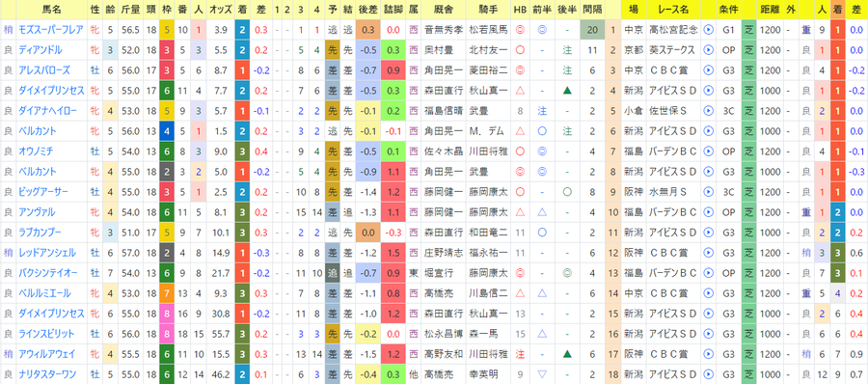Click the 厩舎 column header
This screenshot has height=384, width=868.
[443, 10]
